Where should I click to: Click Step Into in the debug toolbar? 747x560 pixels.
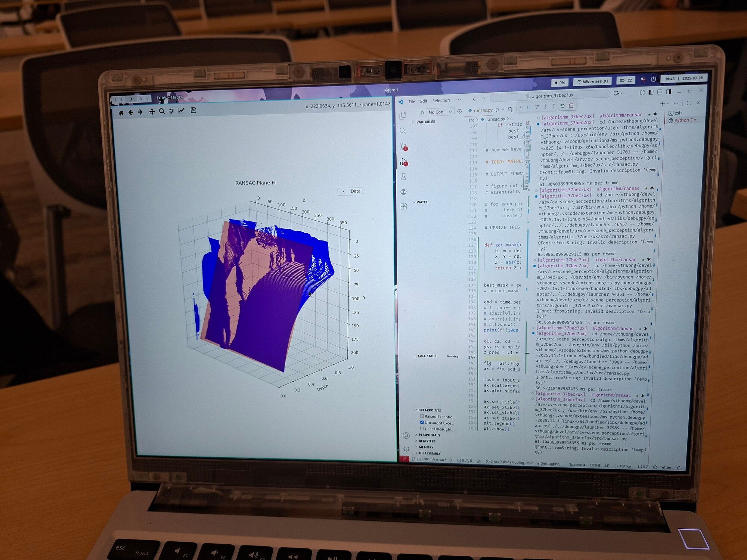545,106
